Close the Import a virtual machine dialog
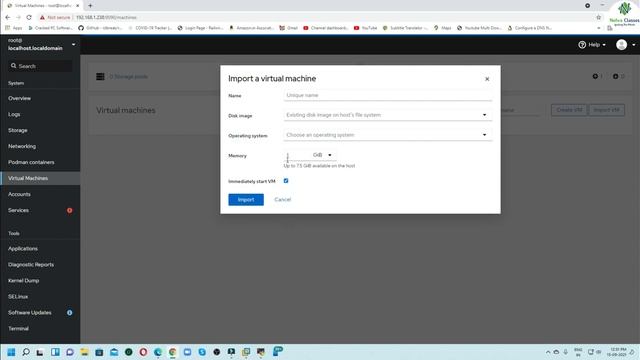Screen dimensions: 640x360 487,79
